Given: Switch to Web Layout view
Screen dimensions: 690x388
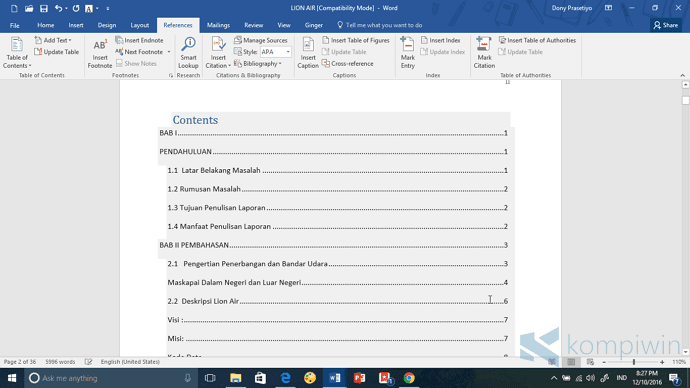Looking at the screenshot, I should coord(590,362).
